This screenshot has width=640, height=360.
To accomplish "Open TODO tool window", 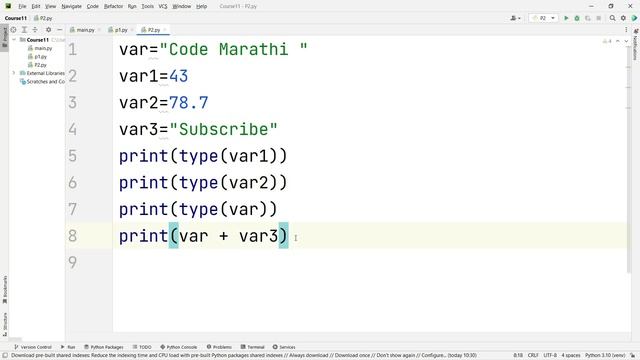I will coord(142,347).
